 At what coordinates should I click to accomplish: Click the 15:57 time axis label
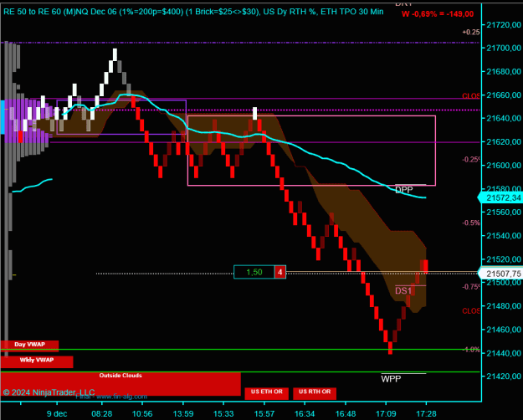(x=264, y=414)
